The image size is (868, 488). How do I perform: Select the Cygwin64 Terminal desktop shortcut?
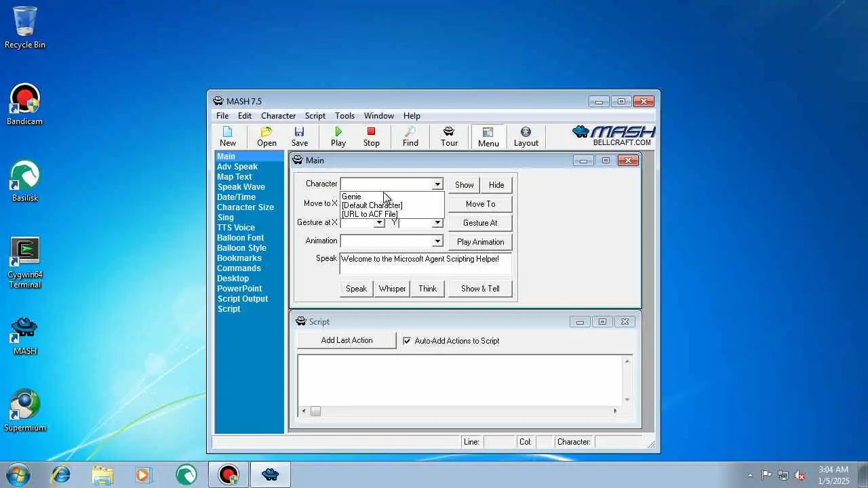(x=25, y=262)
